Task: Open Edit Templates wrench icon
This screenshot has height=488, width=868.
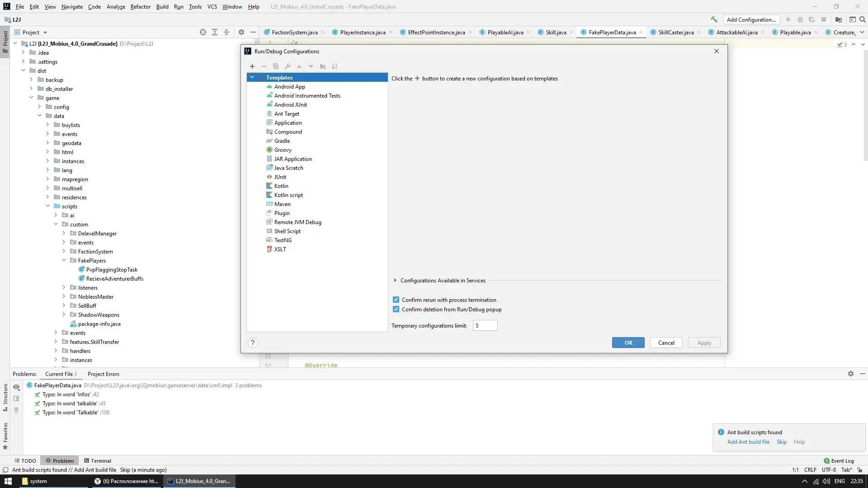Action: pos(288,66)
